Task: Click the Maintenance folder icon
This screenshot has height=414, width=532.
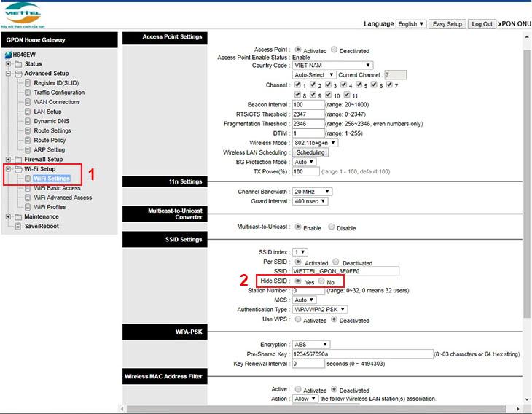Action: [18, 217]
